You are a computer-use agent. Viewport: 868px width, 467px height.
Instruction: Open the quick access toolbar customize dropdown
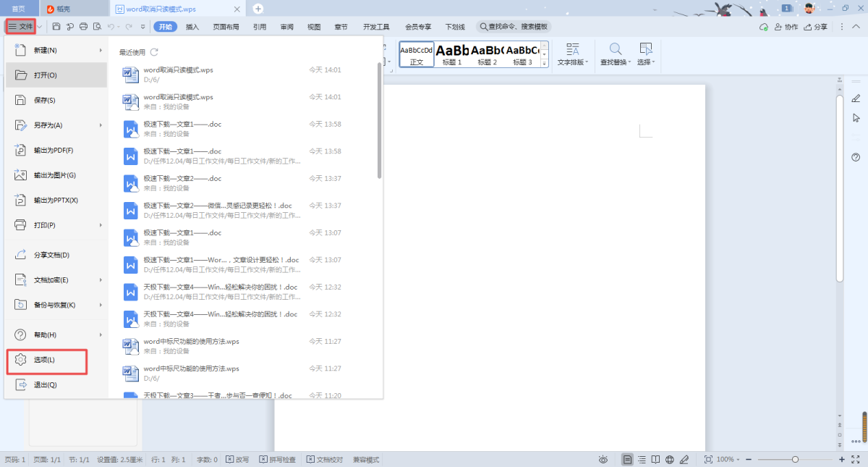[143, 27]
